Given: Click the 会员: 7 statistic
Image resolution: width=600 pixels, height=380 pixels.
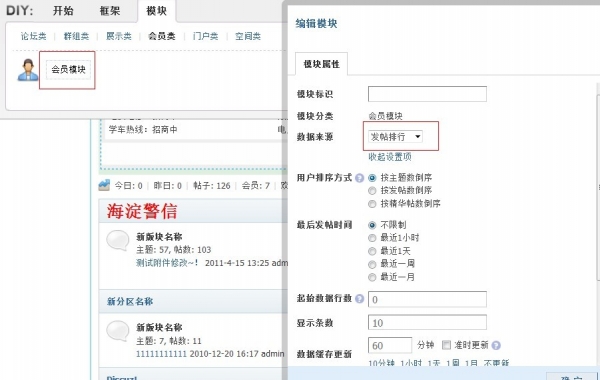Looking at the screenshot, I should point(256,186).
